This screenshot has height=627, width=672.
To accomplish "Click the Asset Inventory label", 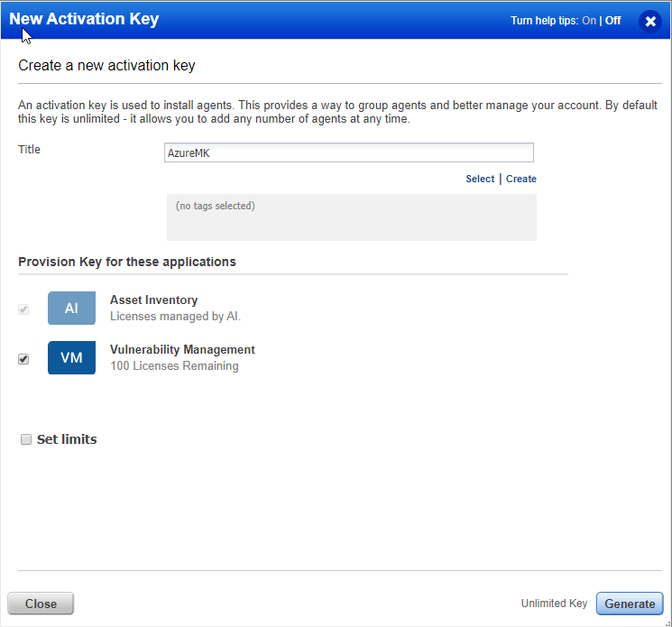I will (154, 300).
